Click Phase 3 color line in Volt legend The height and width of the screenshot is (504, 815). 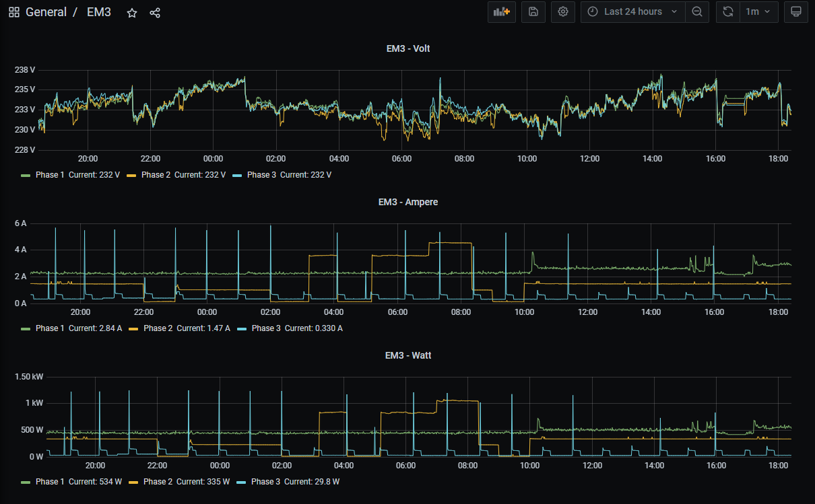point(238,175)
